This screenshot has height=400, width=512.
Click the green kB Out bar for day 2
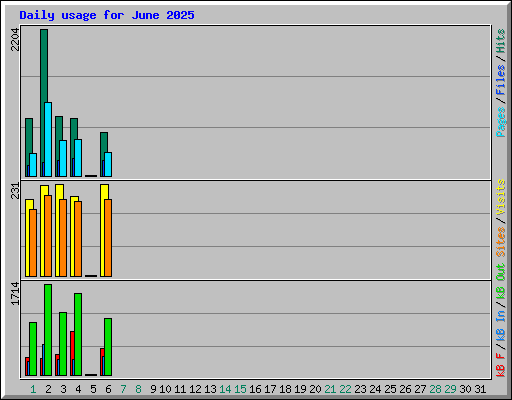pyautogui.click(x=48, y=330)
